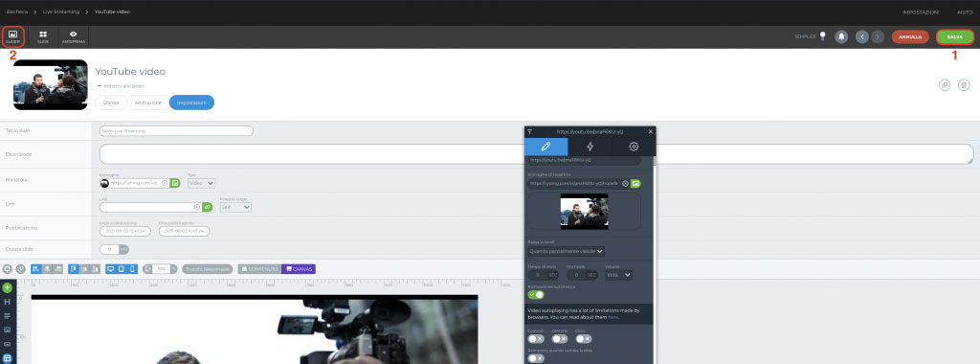This screenshot has width=980, height=364.
Task: Open the Quando parzialmente visibile dropdown
Action: 567,251
